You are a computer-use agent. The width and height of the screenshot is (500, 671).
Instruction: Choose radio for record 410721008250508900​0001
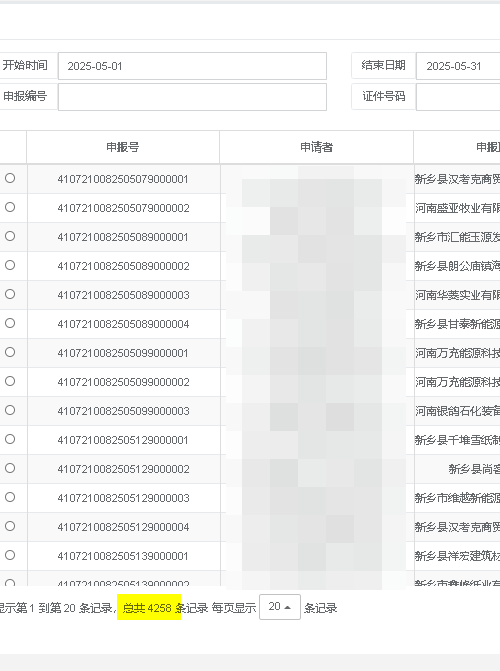point(10,236)
